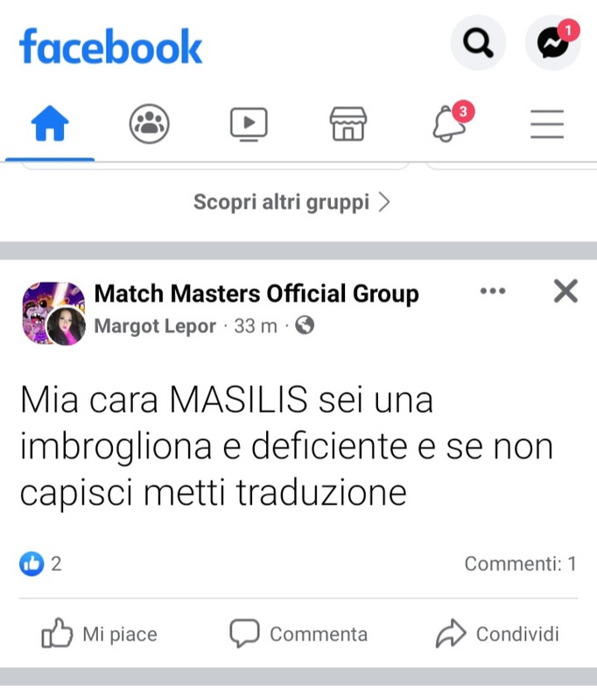This screenshot has height=700, width=597.
Task: Switch to the Groups tab
Action: [x=149, y=123]
